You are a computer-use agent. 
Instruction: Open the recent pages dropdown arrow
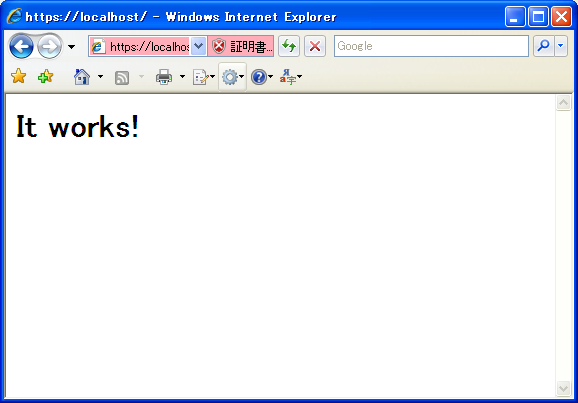[x=72, y=47]
